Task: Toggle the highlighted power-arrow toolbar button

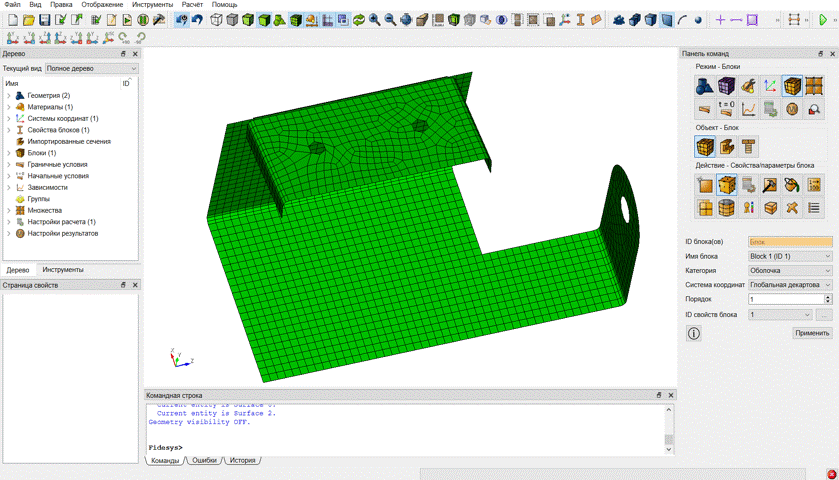Action: pyautogui.click(x=181, y=20)
